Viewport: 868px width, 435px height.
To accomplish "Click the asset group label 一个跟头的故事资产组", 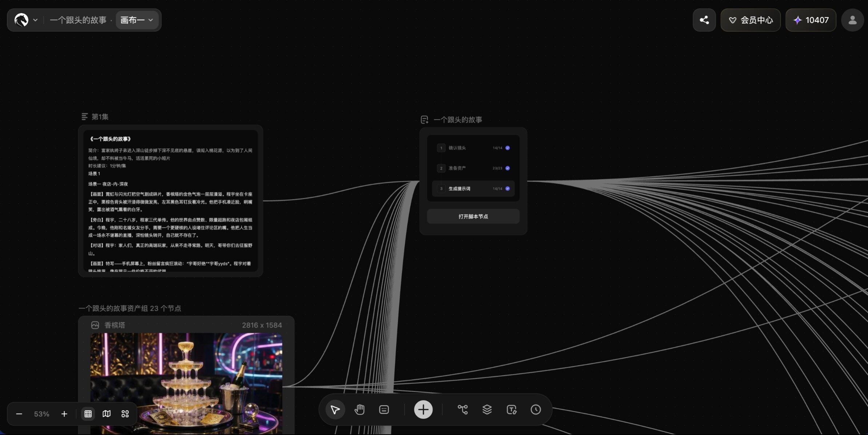I will point(130,308).
